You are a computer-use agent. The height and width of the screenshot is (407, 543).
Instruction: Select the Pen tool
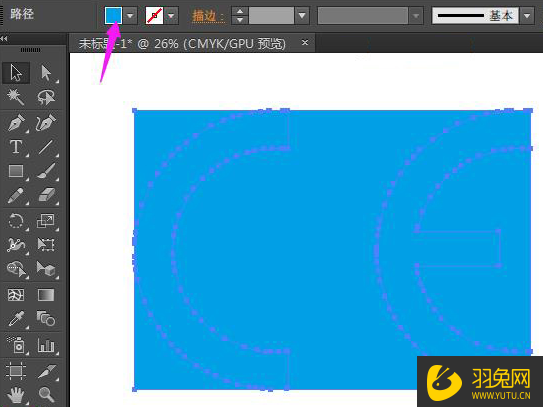click(x=16, y=123)
